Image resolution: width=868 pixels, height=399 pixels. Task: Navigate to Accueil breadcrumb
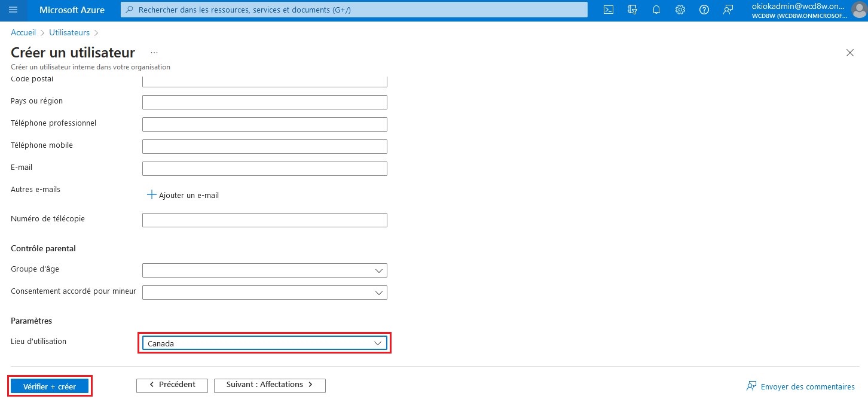(23, 33)
